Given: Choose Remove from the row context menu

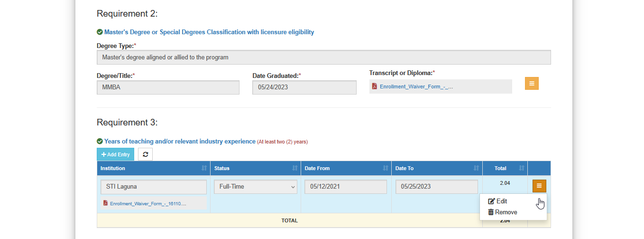Looking at the screenshot, I should 503,212.
